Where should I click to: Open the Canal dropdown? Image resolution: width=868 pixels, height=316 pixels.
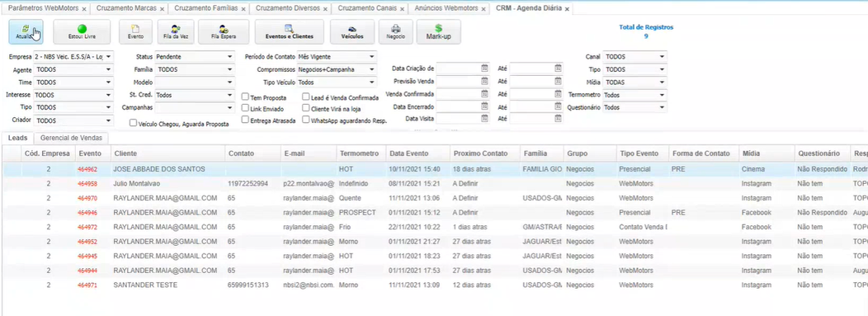pyautogui.click(x=635, y=56)
